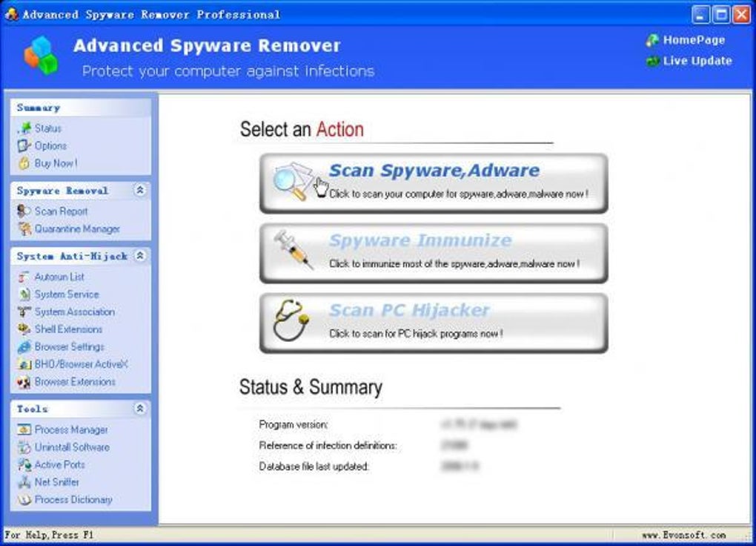Viewport: 756px width, 546px height.
Task: Close the Advanced Spyware Remover window
Action: pyautogui.click(x=741, y=15)
